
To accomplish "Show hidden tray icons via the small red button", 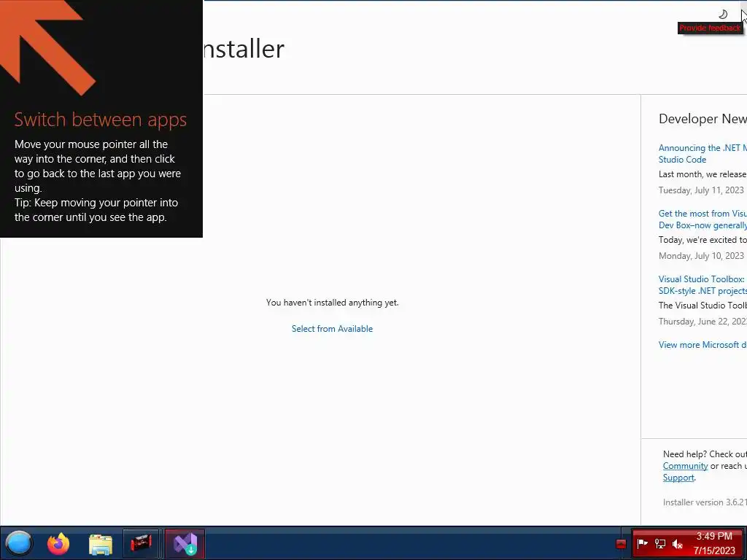I will point(621,544).
